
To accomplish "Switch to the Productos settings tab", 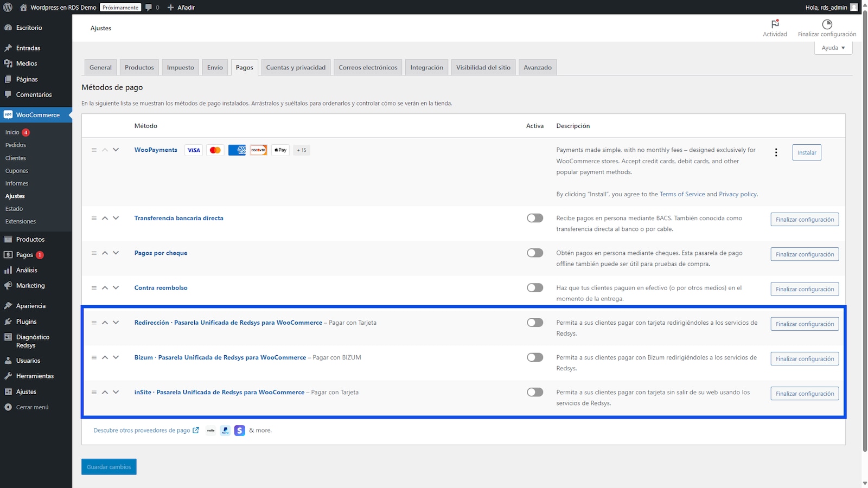I will pyautogui.click(x=139, y=67).
